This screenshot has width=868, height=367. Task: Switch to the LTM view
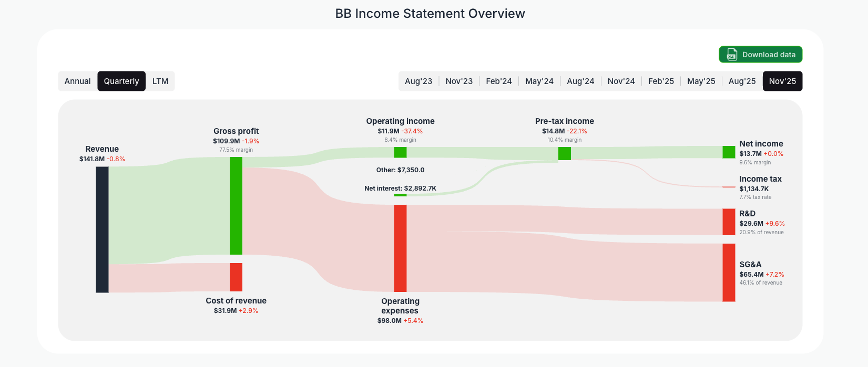160,81
